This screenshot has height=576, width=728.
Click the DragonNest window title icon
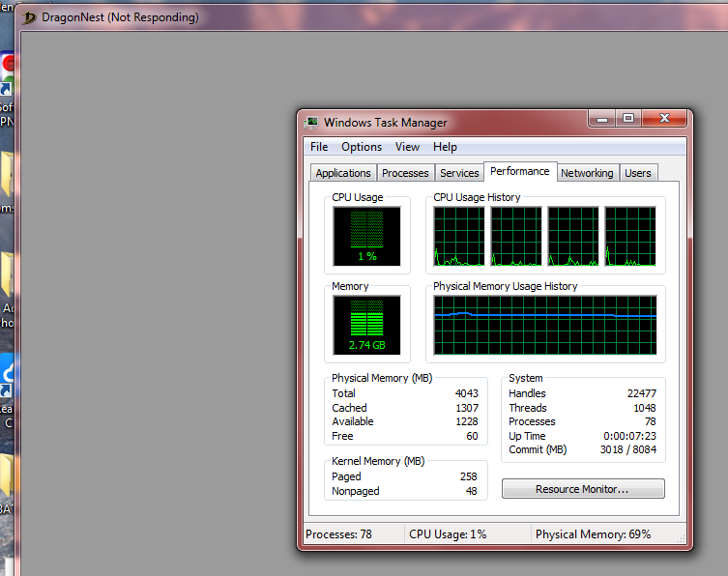click(x=29, y=17)
